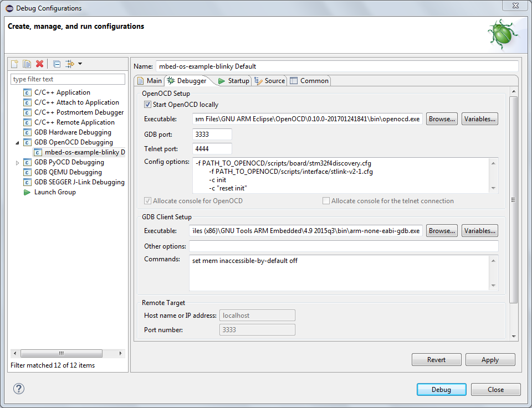
Task: Click the Collapse All icon
Action: click(x=57, y=64)
